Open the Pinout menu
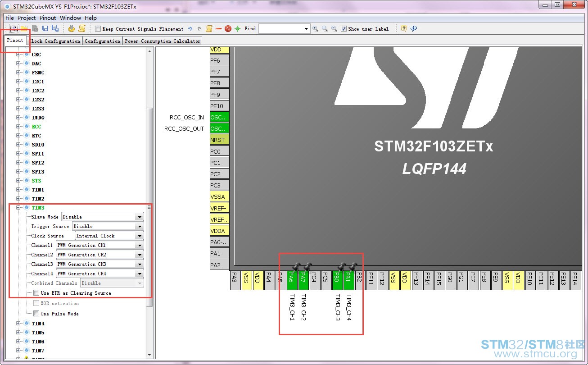This screenshot has width=588, height=365. click(48, 18)
